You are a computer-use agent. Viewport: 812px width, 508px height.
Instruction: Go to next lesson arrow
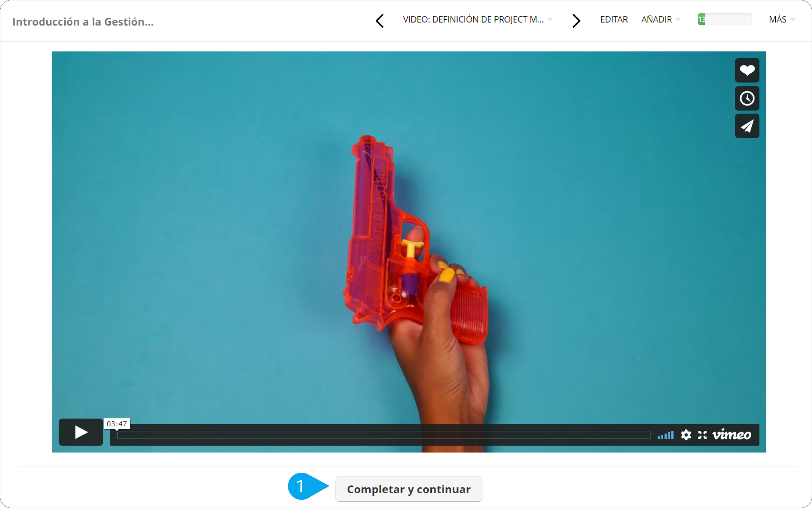[576, 21]
